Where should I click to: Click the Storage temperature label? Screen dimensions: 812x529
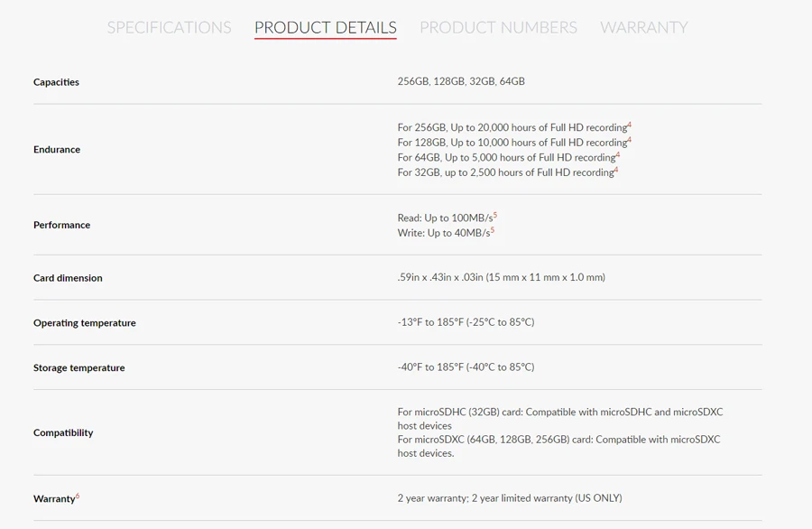click(x=79, y=367)
